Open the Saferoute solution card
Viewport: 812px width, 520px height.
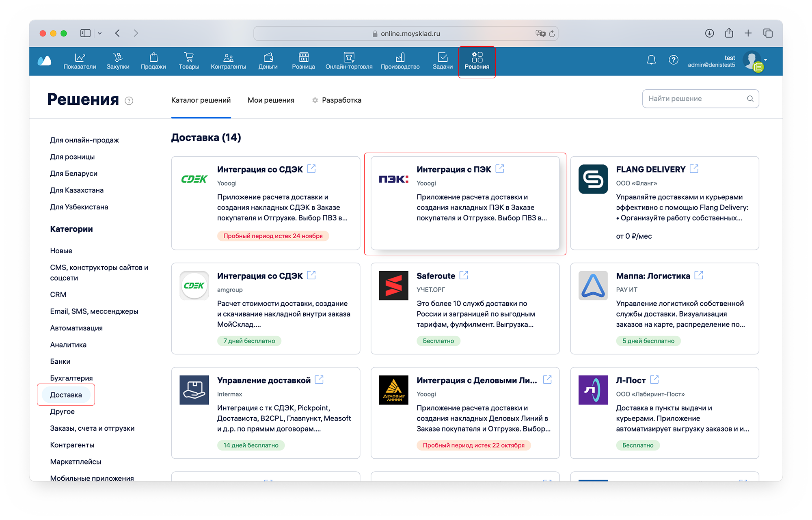[465, 308]
